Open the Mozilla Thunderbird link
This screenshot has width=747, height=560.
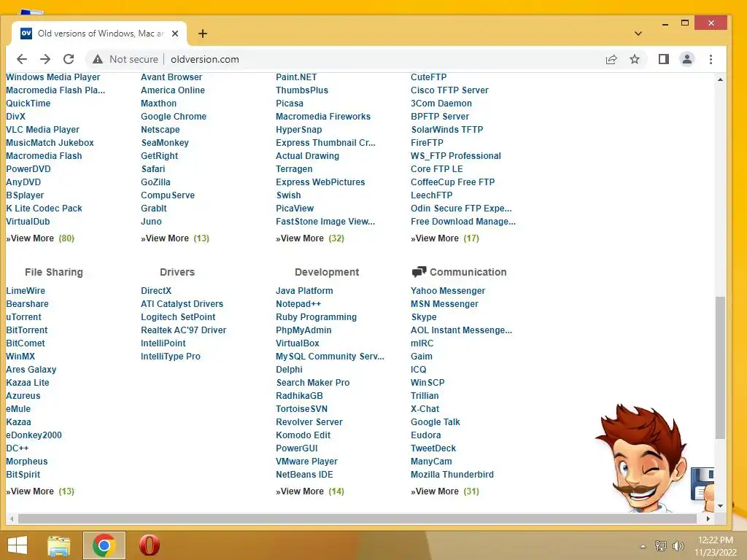pyautogui.click(x=452, y=474)
